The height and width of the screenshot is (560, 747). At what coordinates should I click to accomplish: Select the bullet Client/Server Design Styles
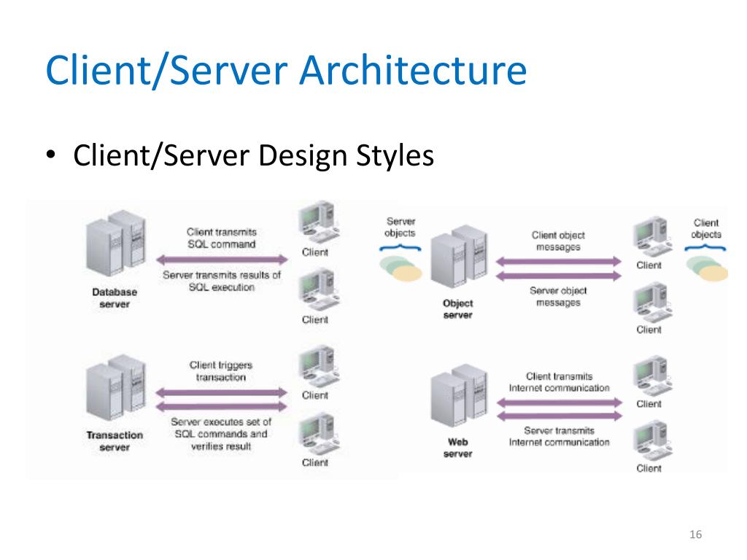click(x=253, y=155)
